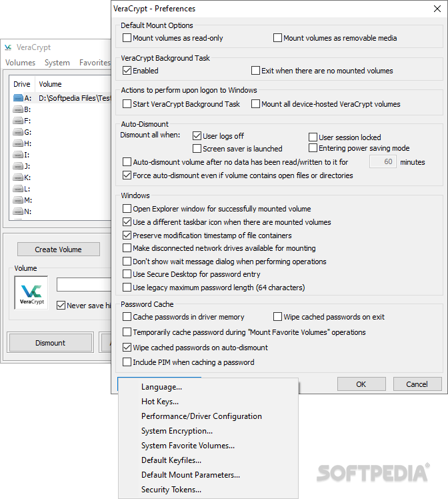
Task: Click the VeraCrypt logo in the main window title bar
Action: click(8, 47)
